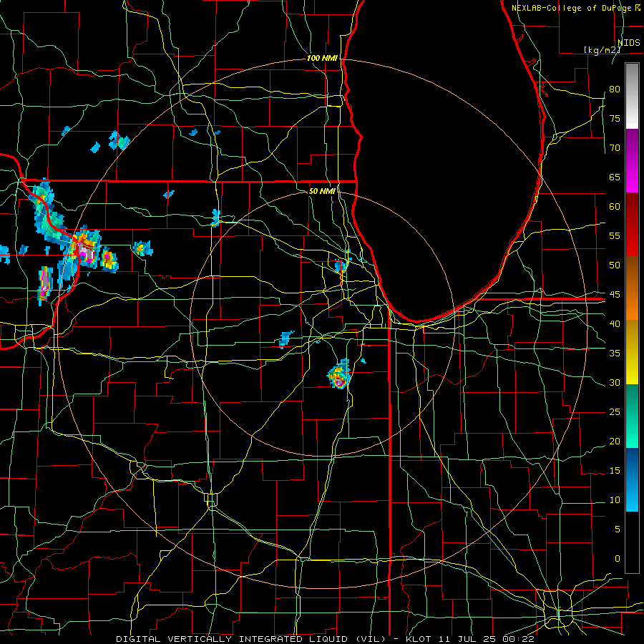The image size is (644, 644).
Task: Pick the green segment of the color scale
Action: (632, 416)
